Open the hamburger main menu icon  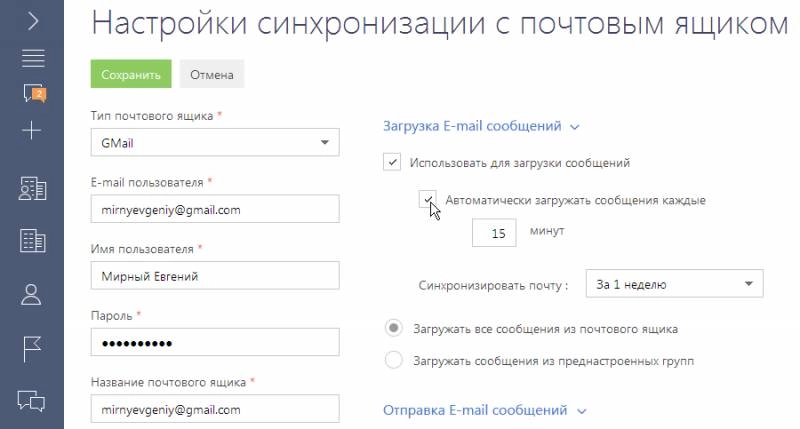point(32,57)
